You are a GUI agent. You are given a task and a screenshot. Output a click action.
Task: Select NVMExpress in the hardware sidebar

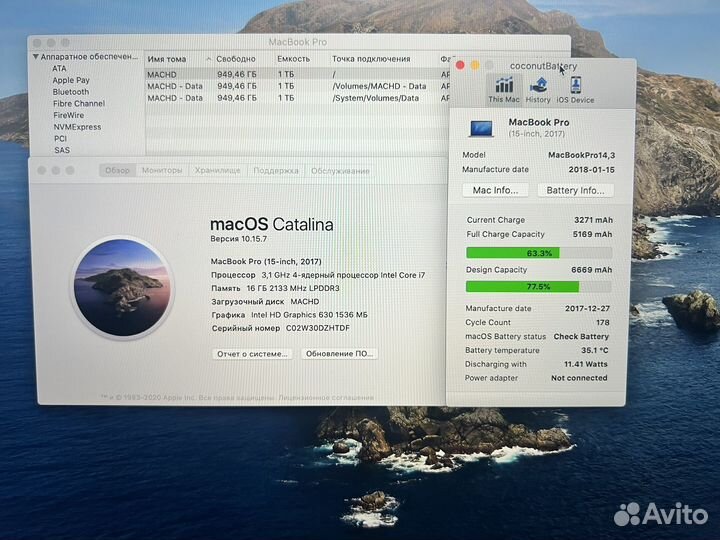[77, 127]
